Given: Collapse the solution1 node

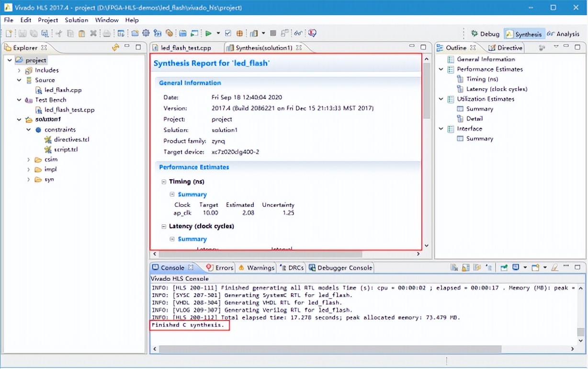Looking at the screenshot, I should coord(19,120).
